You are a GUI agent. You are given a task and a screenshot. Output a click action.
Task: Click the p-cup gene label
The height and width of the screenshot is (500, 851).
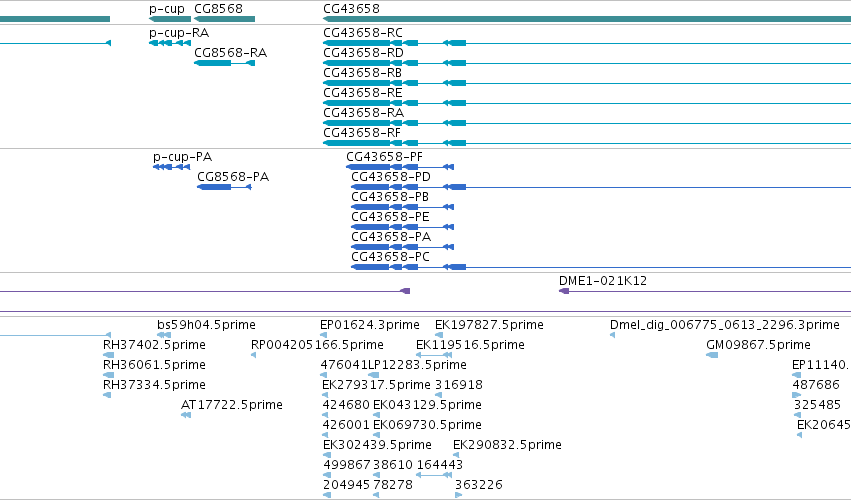[x=167, y=9]
